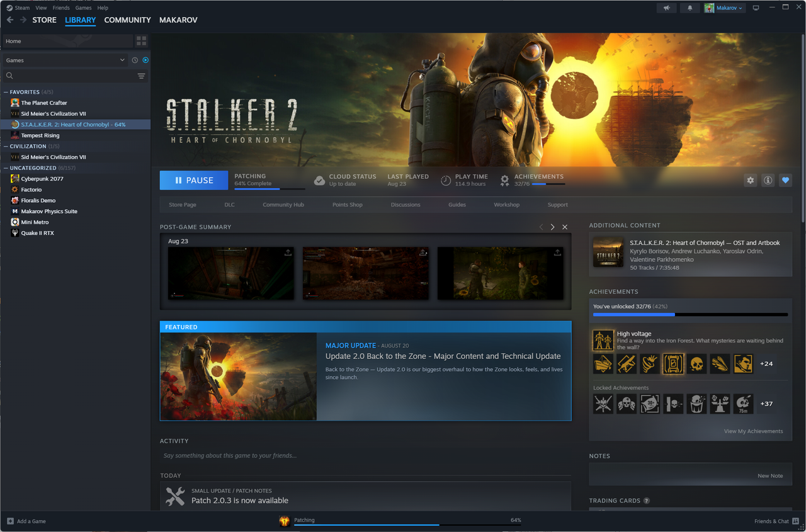
Task: Toggle sort by recent activity clock
Action: click(x=135, y=60)
